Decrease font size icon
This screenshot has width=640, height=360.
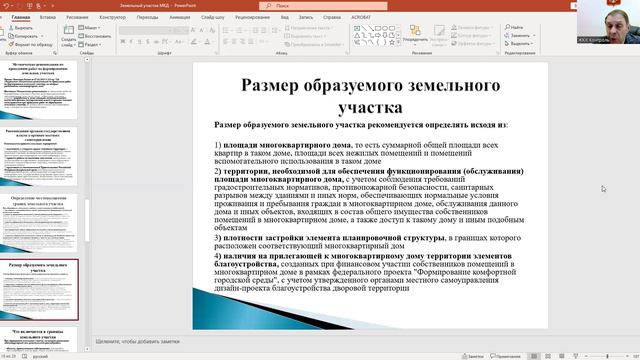(x=202, y=30)
